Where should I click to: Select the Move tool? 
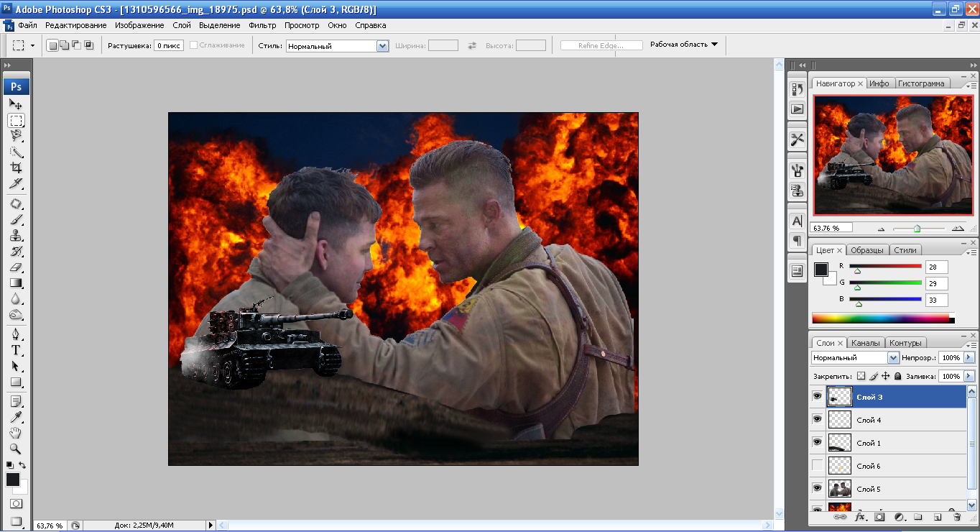coord(16,104)
